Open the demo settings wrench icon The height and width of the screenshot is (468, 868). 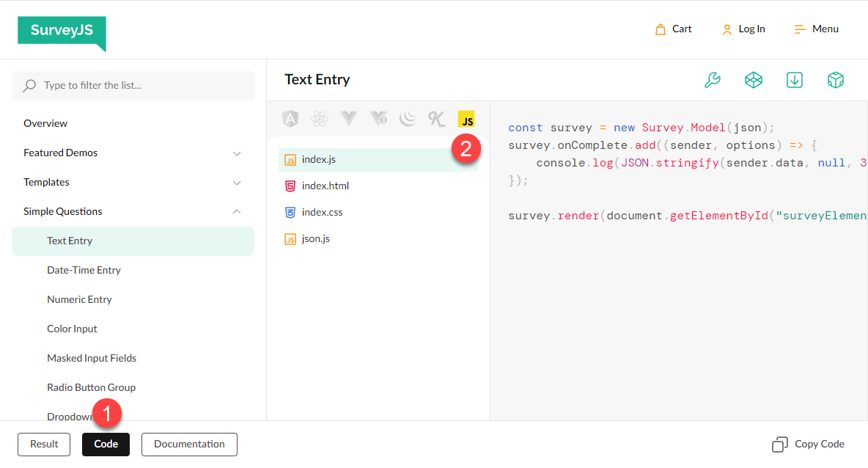pyautogui.click(x=713, y=80)
